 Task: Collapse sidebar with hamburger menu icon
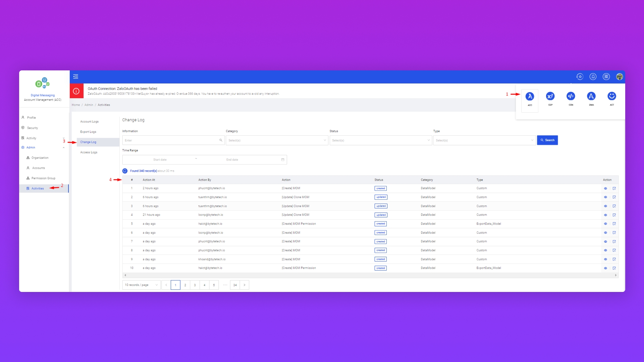pyautogui.click(x=76, y=77)
